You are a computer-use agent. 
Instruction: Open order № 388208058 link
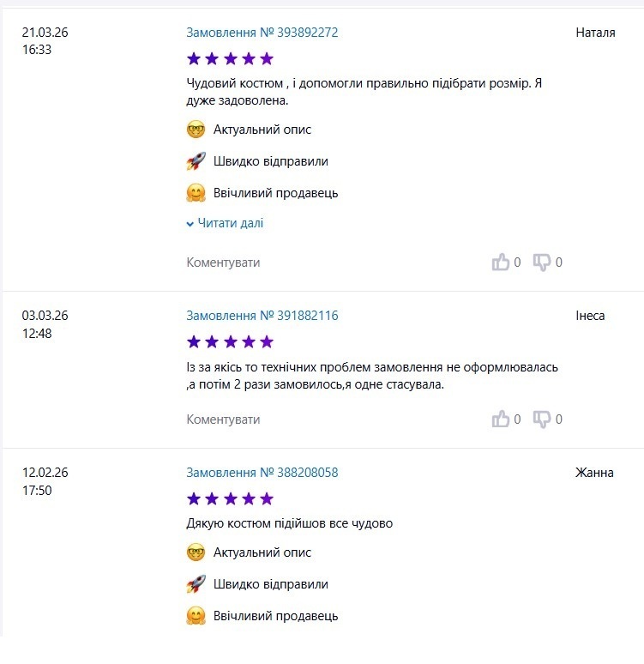pyautogui.click(x=262, y=473)
